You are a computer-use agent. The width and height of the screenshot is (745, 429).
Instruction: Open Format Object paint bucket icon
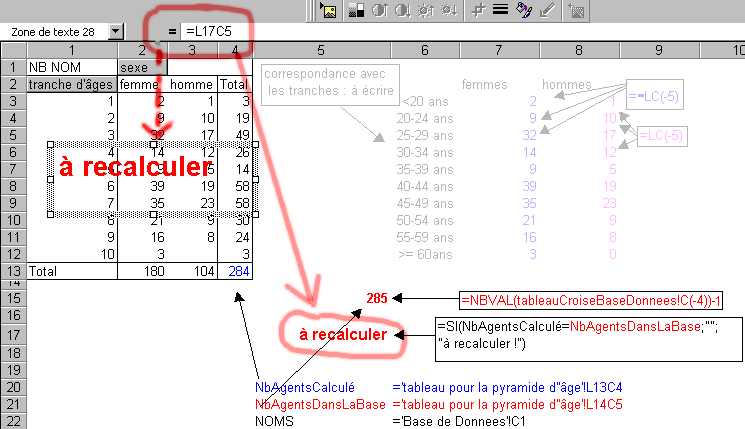[x=522, y=11]
